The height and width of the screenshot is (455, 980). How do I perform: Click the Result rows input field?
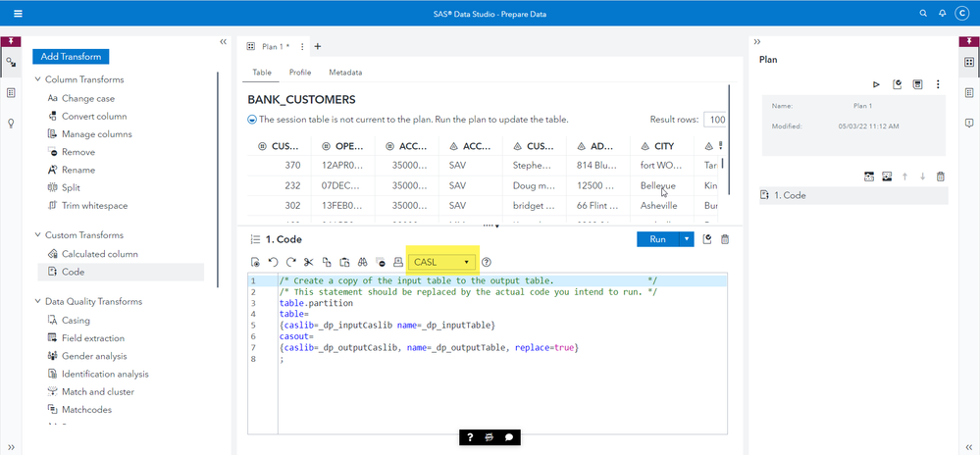716,120
